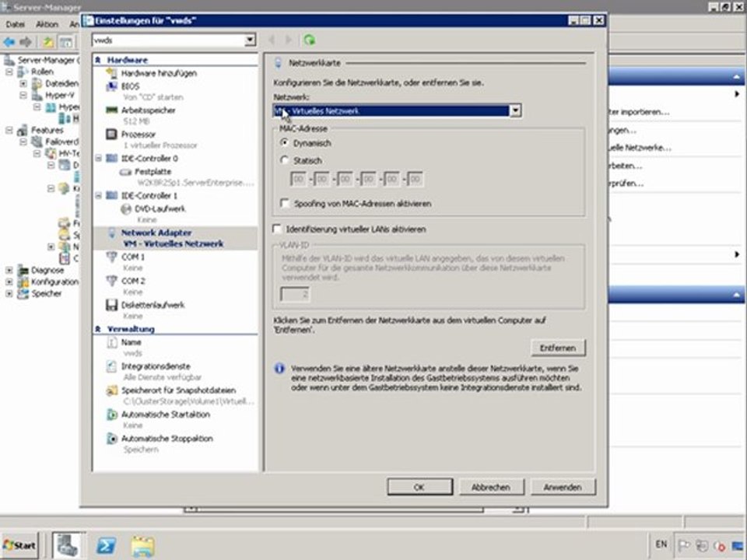Viewport: 747px width, 560px height.
Task: Click the first MAC address octet field
Action: tap(298, 180)
